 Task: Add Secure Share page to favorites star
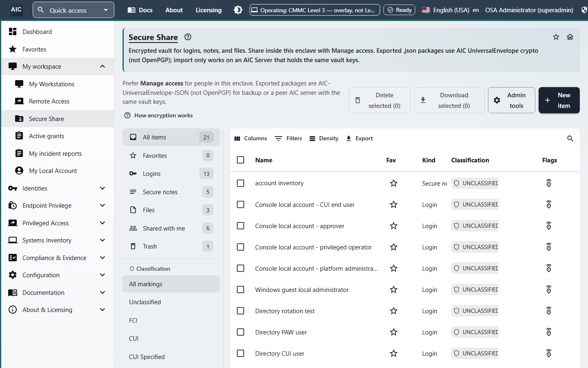tap(556, 37)
